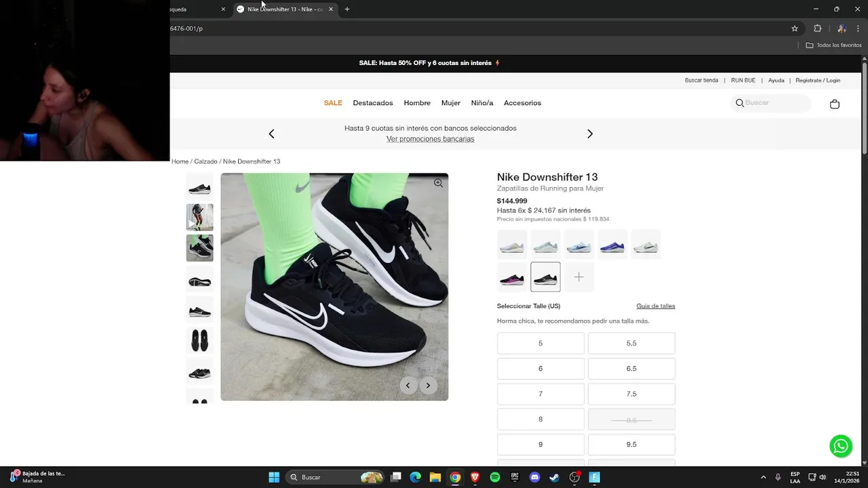Close the Nike Downshifter 13 tab
This screenshot has height=488, width=868.
coord(331,9)
